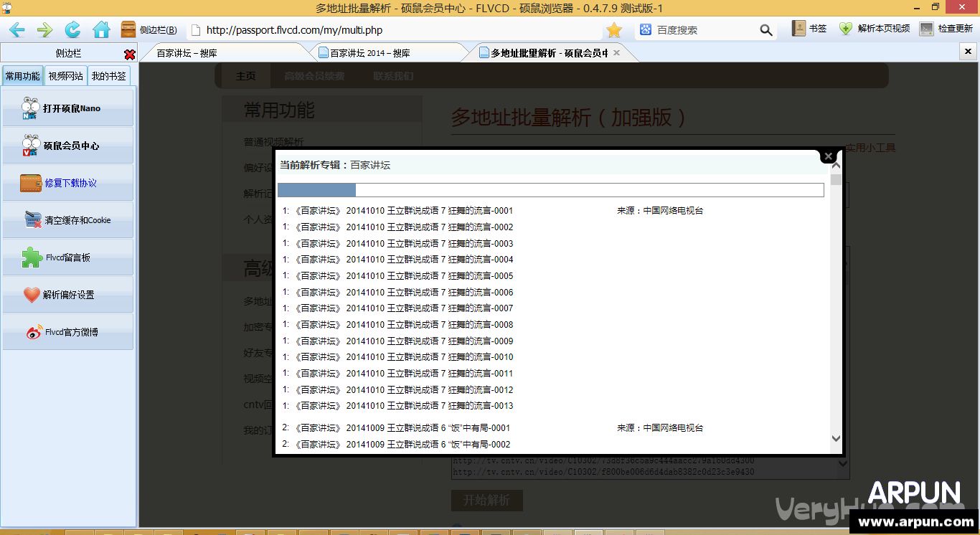Viewport: 980px width, 535px height.
Task: Switch to the 视频网站 sidebar tab
Action: pyautogui.click(x=65, y=76)
